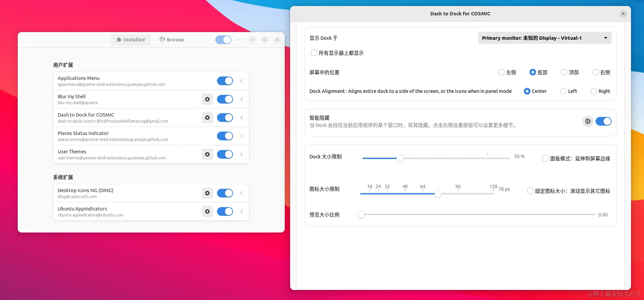Click the 系统扩展 section heading

(x=63, y=177)
